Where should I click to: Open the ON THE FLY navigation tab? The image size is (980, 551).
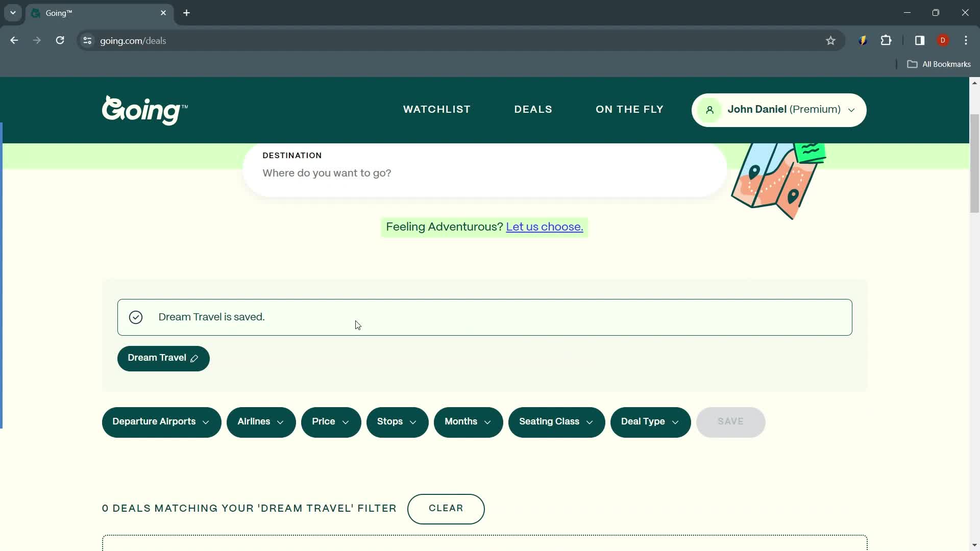pyautogui.click(x=629, y=109)
